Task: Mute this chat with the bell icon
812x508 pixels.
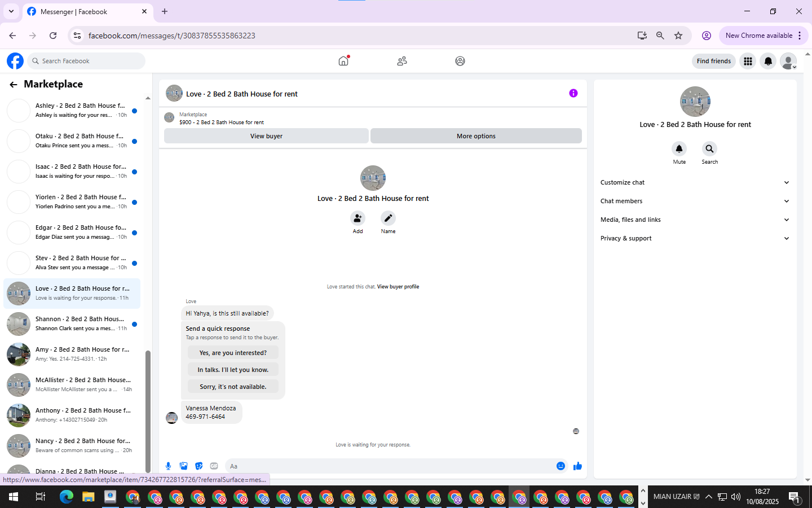Action: coord(679,149)
